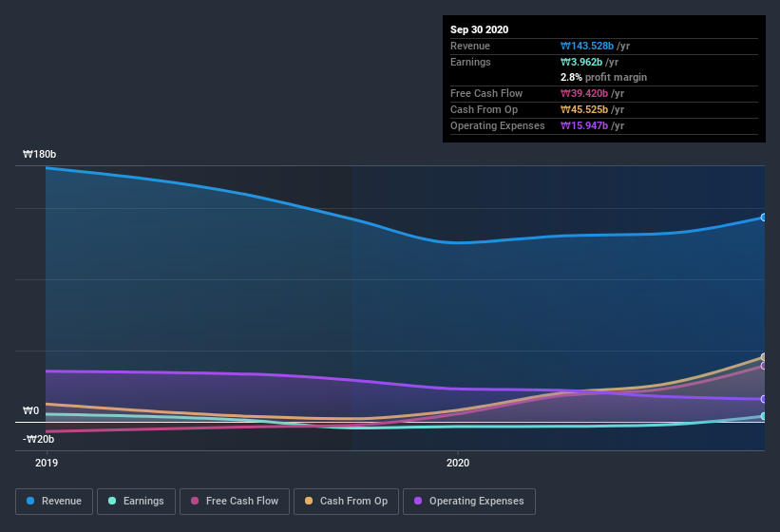Click the ₩39.420b free cash flow value

point(584,93)
